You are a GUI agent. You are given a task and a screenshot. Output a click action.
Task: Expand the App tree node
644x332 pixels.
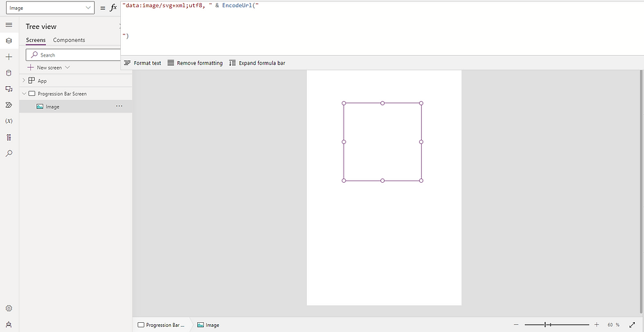click(x=24, y=80)
